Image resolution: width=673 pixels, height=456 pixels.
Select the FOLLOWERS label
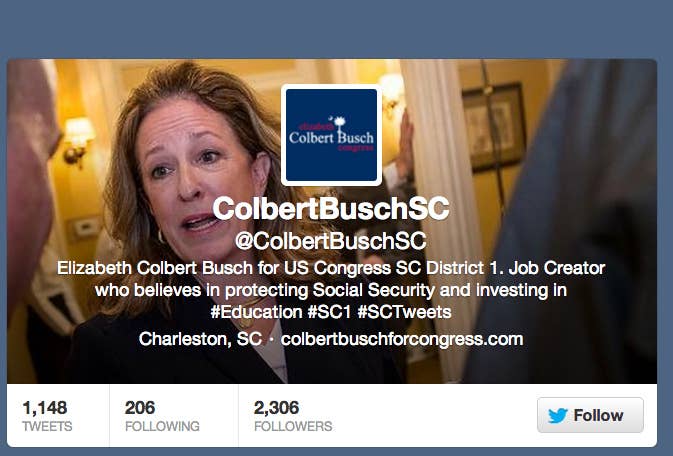pos(293,426)
